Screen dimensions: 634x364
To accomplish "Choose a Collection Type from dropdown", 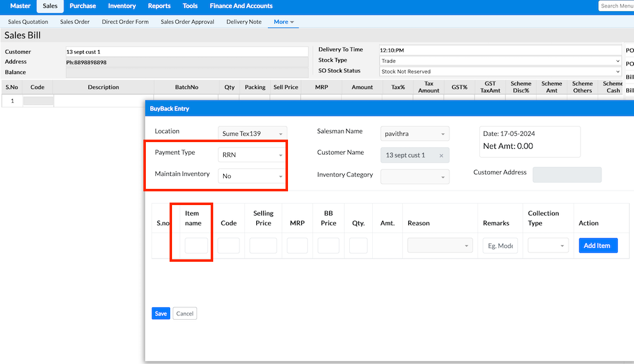I will click(x=548, y=246).
